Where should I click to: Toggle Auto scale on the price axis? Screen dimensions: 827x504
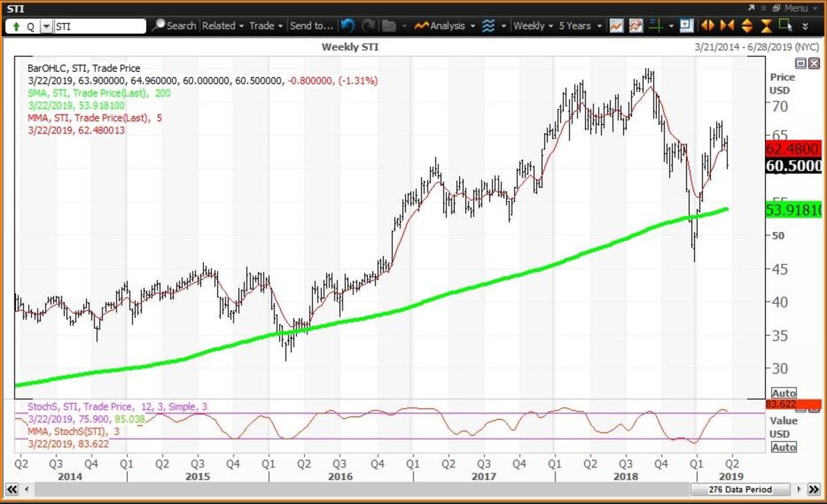point(784,391)
